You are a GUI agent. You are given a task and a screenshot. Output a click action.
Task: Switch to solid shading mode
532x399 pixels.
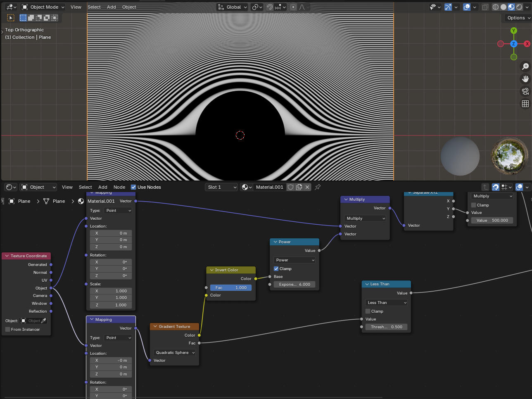pos(503,7)
